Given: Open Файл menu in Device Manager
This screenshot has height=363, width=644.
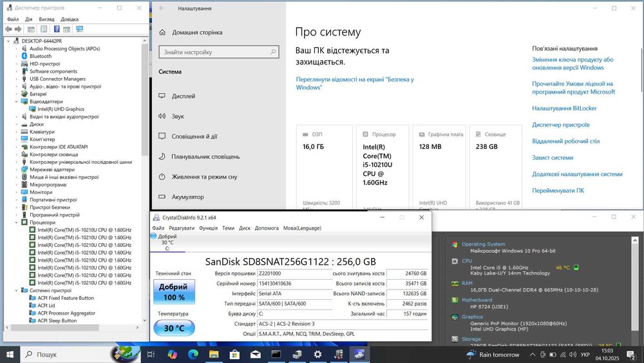Looking at the screenshot, I should click(13, 19).
